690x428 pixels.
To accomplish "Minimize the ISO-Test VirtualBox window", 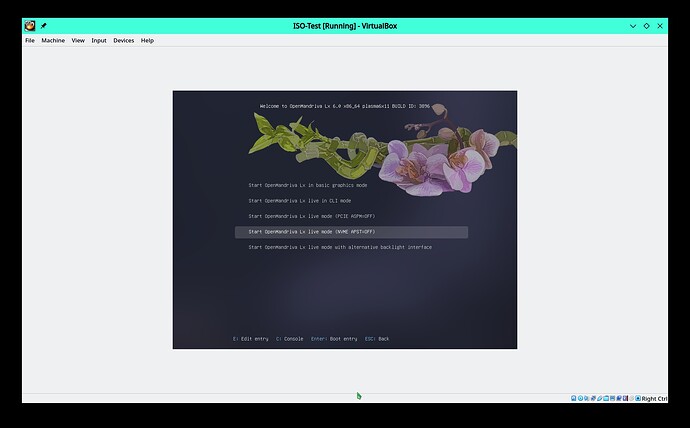I will 633,26.
